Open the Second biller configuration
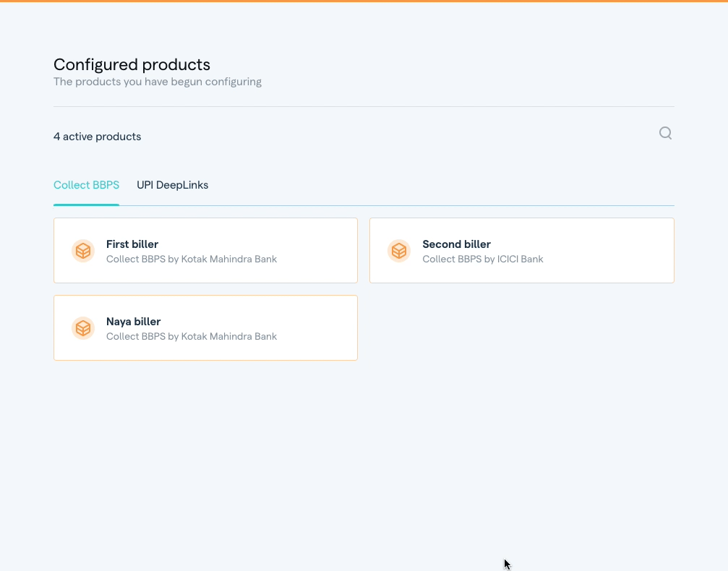728x571 pixels. click(x=522, y=250)
